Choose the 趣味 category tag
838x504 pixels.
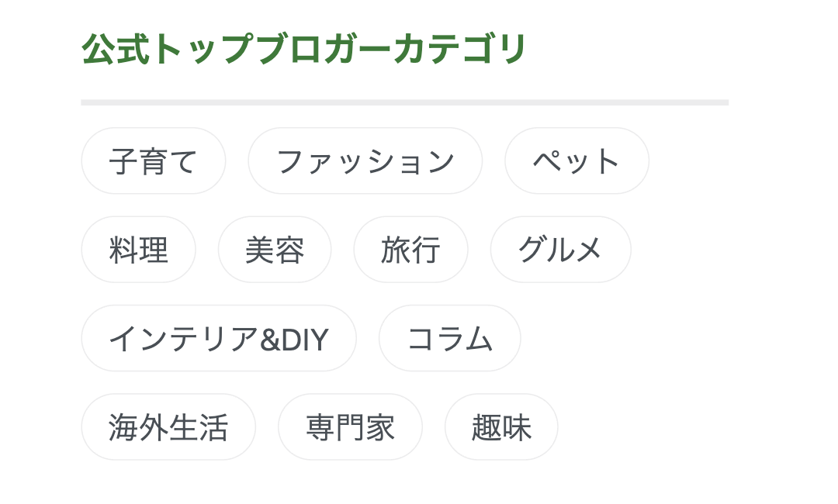501,427
